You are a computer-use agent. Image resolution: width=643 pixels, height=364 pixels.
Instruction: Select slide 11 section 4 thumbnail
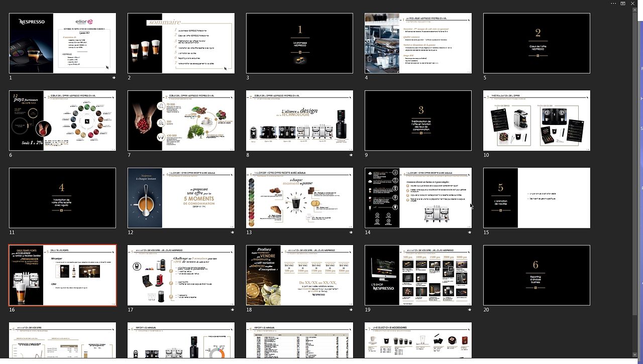62,198
